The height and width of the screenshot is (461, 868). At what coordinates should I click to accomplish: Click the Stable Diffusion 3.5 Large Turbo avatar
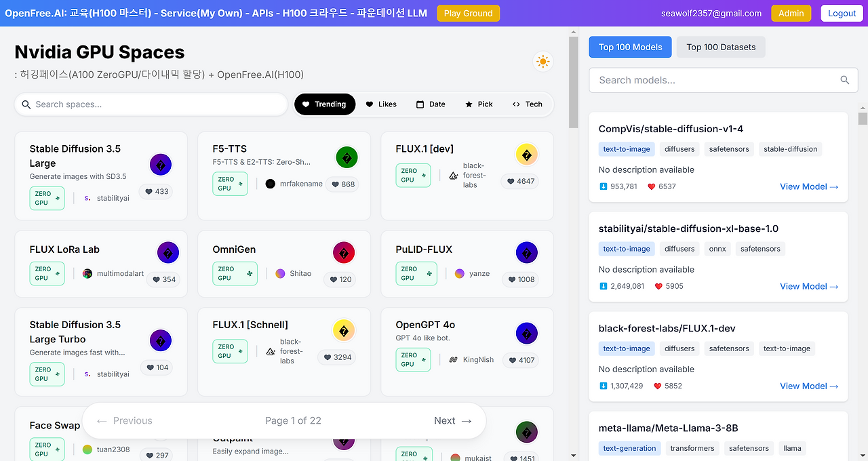tap(161, 340)
